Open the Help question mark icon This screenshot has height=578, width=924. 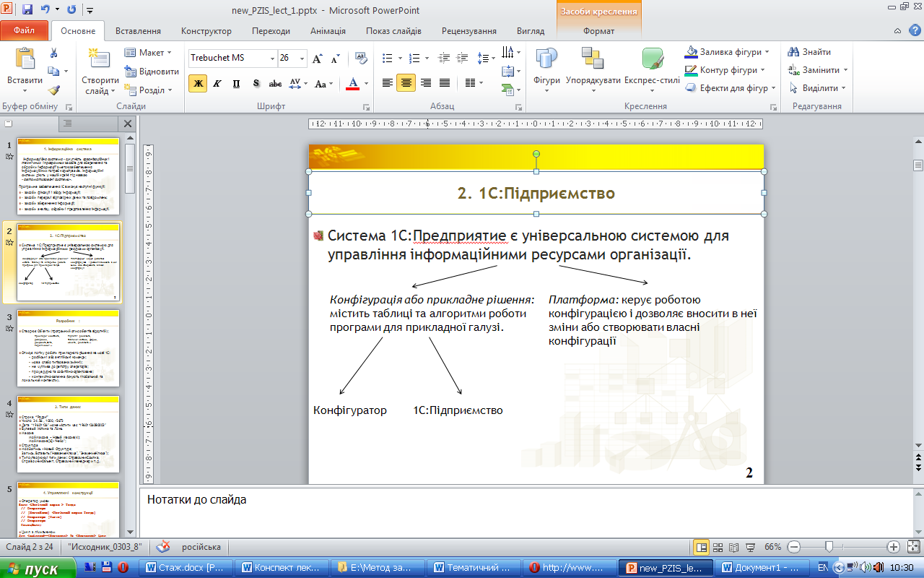[x=914, y=30]
